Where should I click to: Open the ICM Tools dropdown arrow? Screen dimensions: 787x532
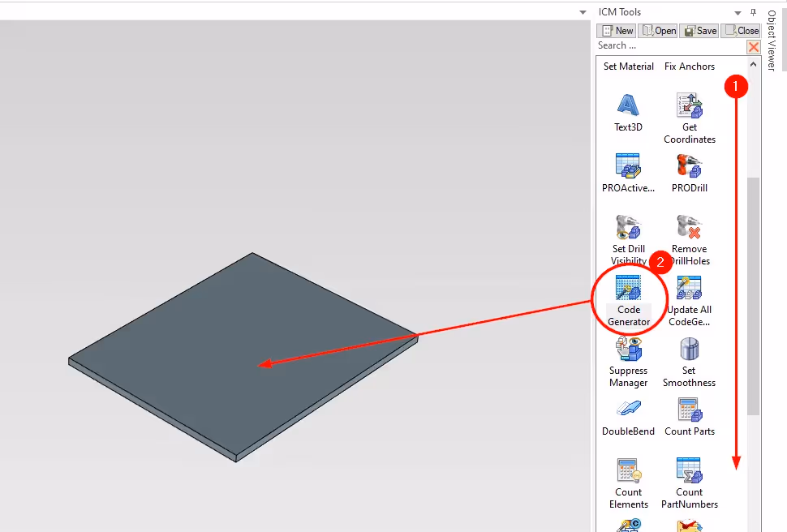tap(738, 11)
